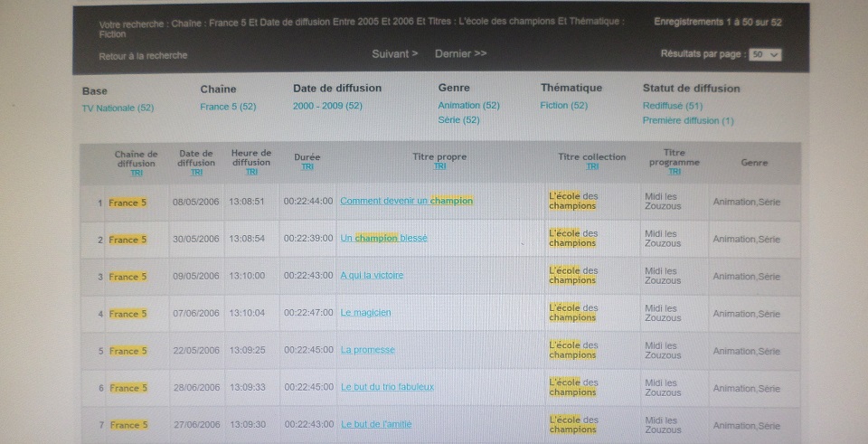Open Le magicien episode
The height and width of the screenshot is (444, 868).
[x=365, y=312]
